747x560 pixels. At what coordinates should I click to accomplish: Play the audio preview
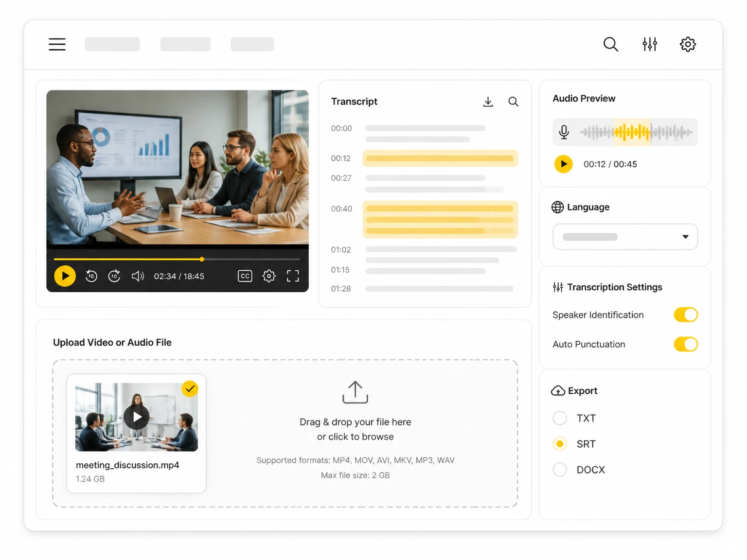(x=564, y=164)
